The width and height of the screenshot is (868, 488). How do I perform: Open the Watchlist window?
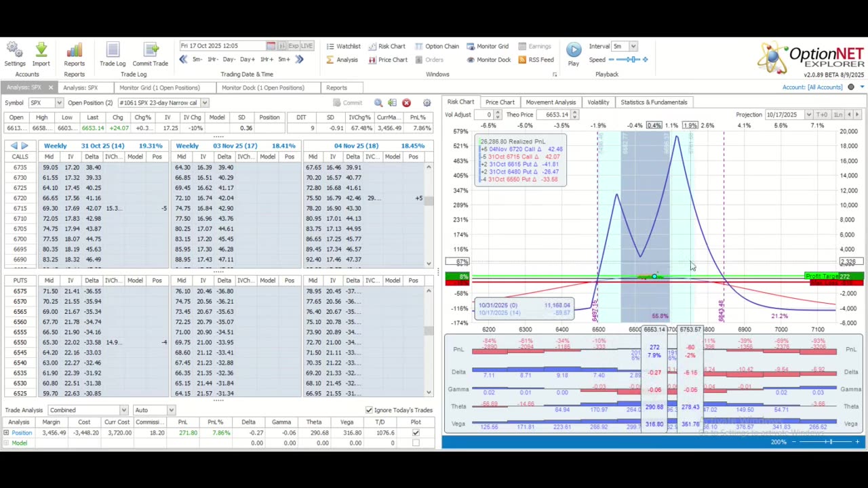click(x=343, y=46)
